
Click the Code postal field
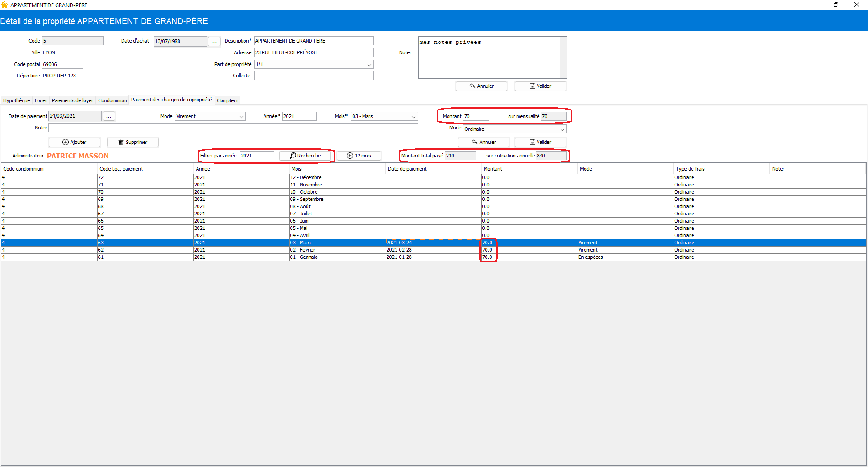pyautogui.click(x=62, y=64)
